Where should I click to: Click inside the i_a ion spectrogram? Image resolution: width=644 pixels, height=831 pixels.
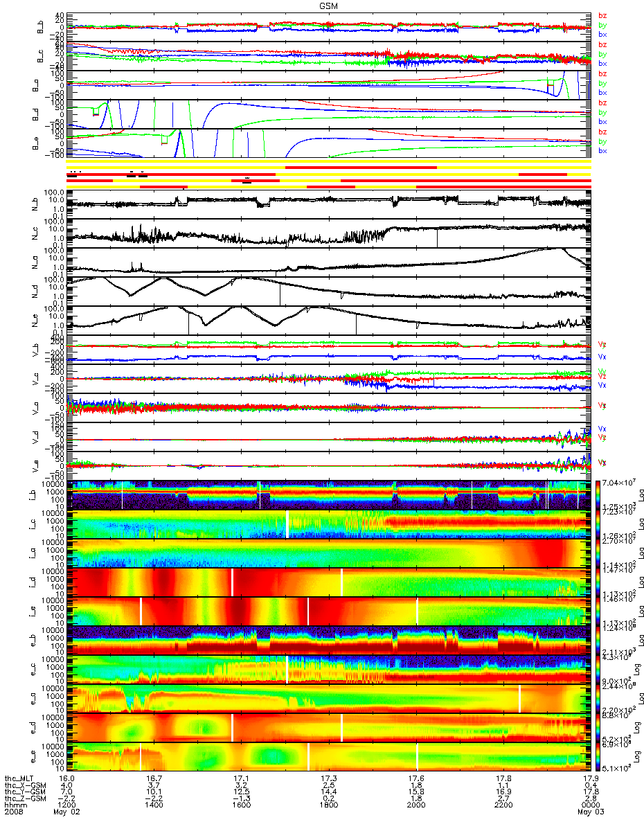pos(329,553)
